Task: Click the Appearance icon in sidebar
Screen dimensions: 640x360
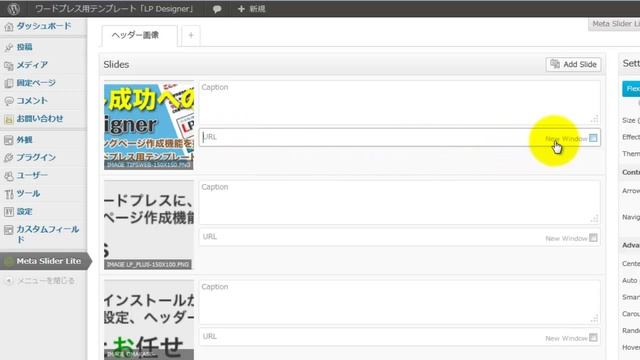Action: [x=9, y=140]
